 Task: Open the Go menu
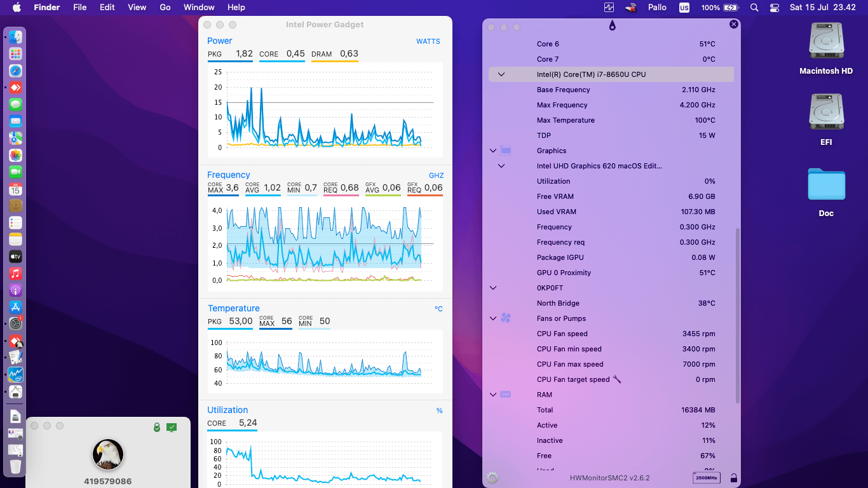coord(165,8)
